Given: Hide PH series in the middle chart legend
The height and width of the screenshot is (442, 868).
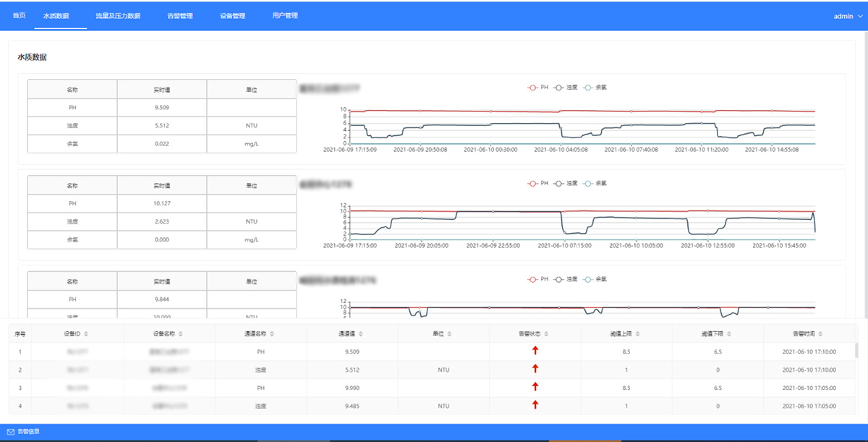Looking at the screenshot, I should 537,184.
